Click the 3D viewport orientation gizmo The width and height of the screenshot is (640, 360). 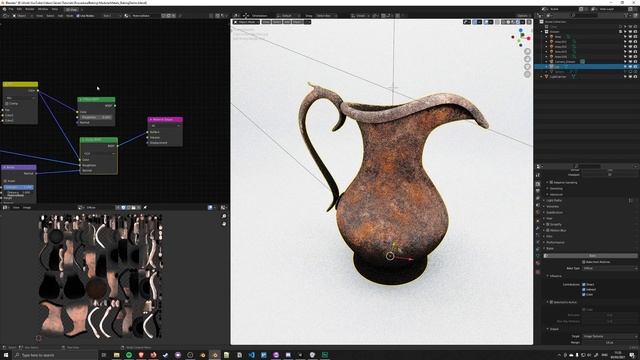click(x=521, y=37)
